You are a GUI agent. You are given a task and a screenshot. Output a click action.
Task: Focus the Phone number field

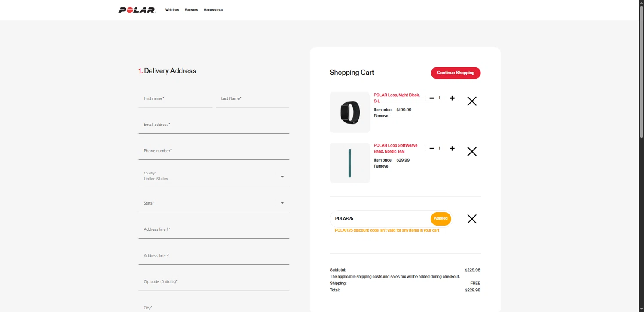pyautogui.click(x=214, y=151)
